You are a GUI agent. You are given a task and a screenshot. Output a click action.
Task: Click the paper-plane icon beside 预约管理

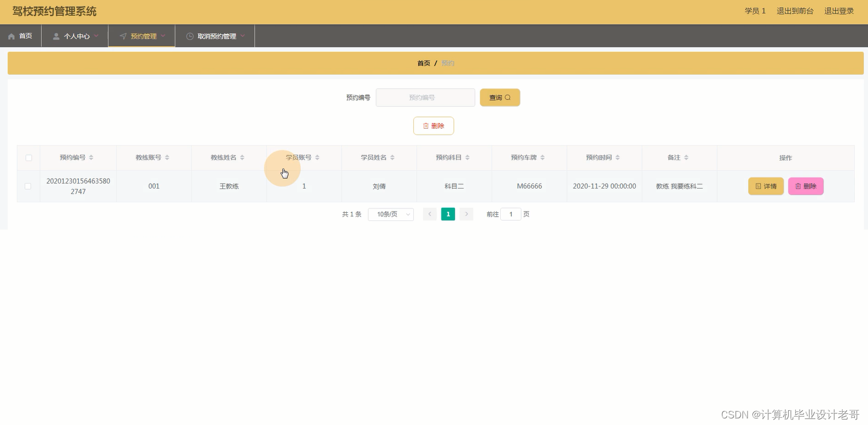click(x=123, y=36)
